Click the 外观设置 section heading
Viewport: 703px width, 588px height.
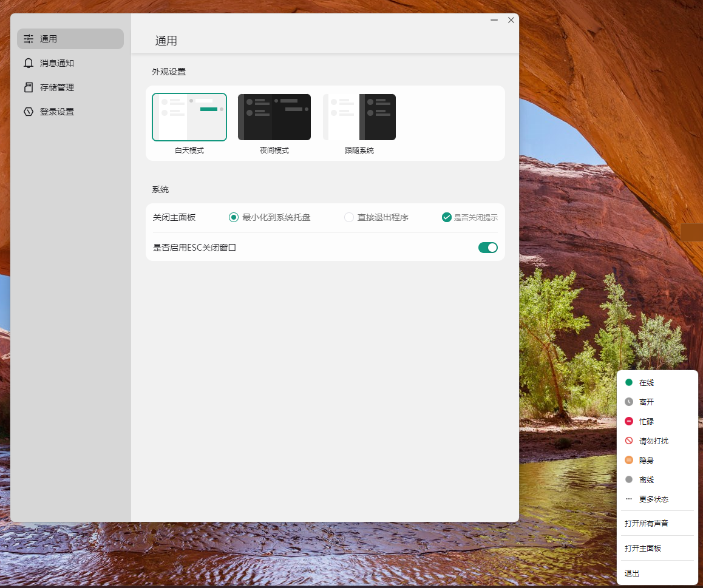(169, 72)
